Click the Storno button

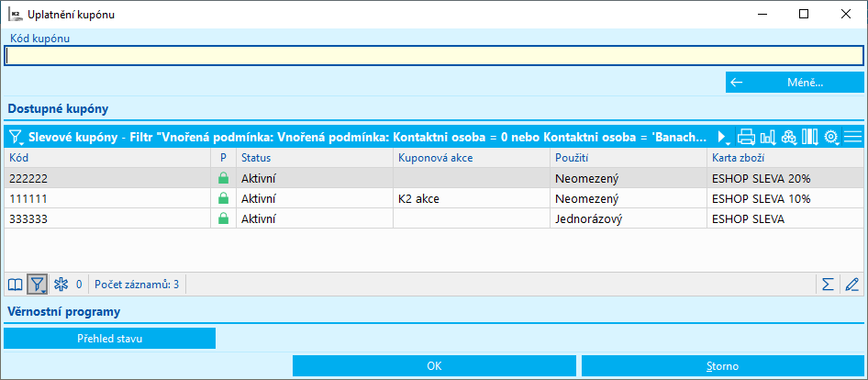point(722,366)
